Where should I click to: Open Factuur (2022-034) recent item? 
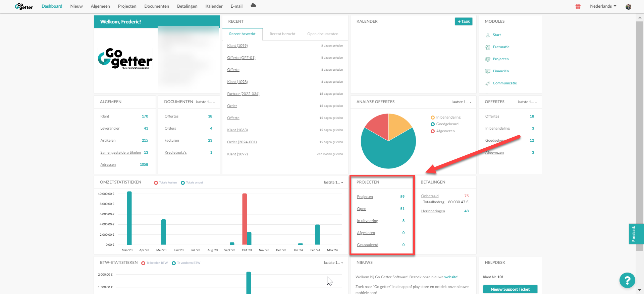coord(243,94)
